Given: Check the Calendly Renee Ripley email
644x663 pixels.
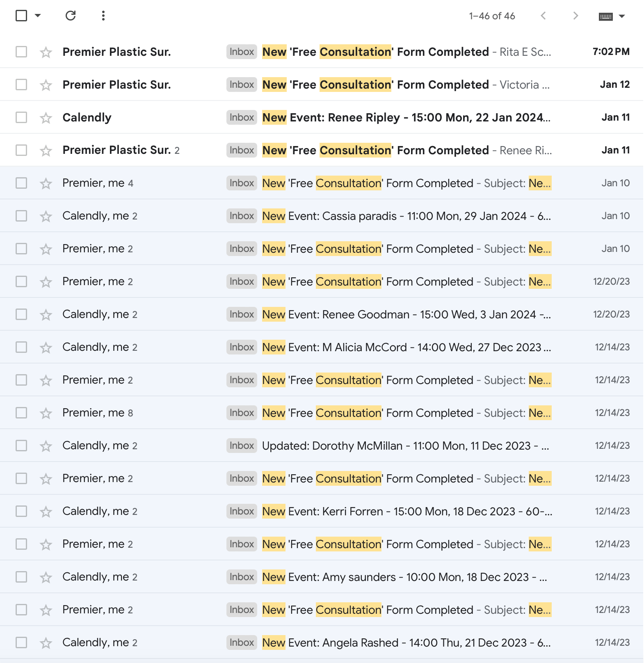Looking at the screenshot, I should click(21, 117).
